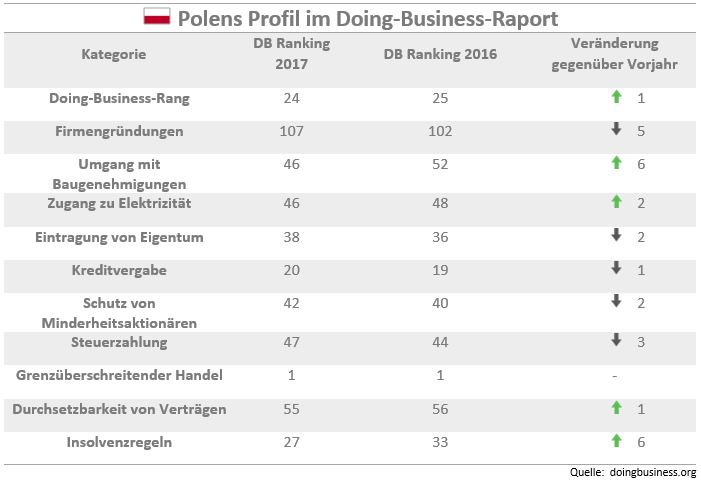Image resolution: width=701 pixels, height=484 pixels.
Task: Click down arrow in Kreditvergabe row
Action: (x=616, y=268)
